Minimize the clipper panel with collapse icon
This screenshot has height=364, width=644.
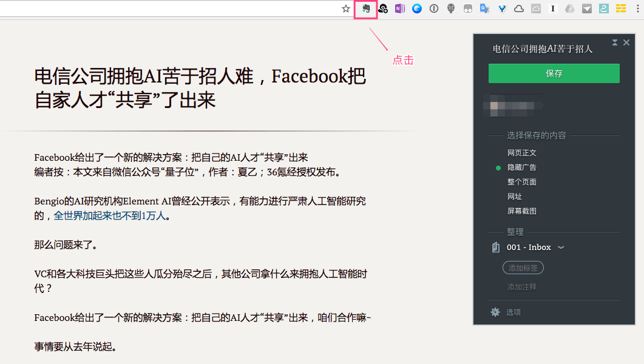click(x=615, y=42)
